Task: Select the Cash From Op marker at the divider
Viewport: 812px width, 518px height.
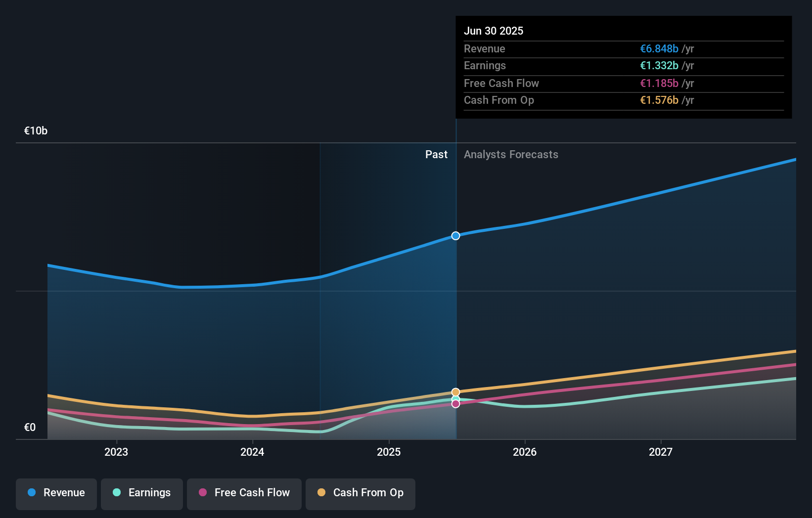Action: coord(455,391)
